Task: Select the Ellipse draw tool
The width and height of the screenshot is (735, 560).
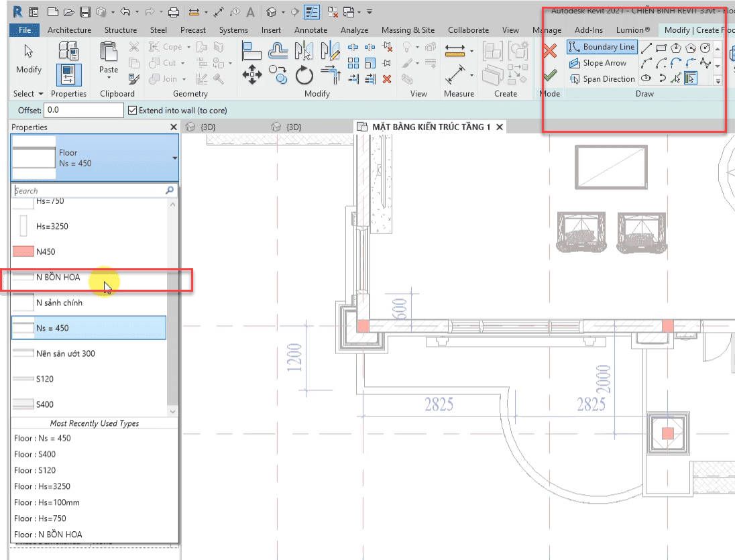Action: [x=646, y=78]
